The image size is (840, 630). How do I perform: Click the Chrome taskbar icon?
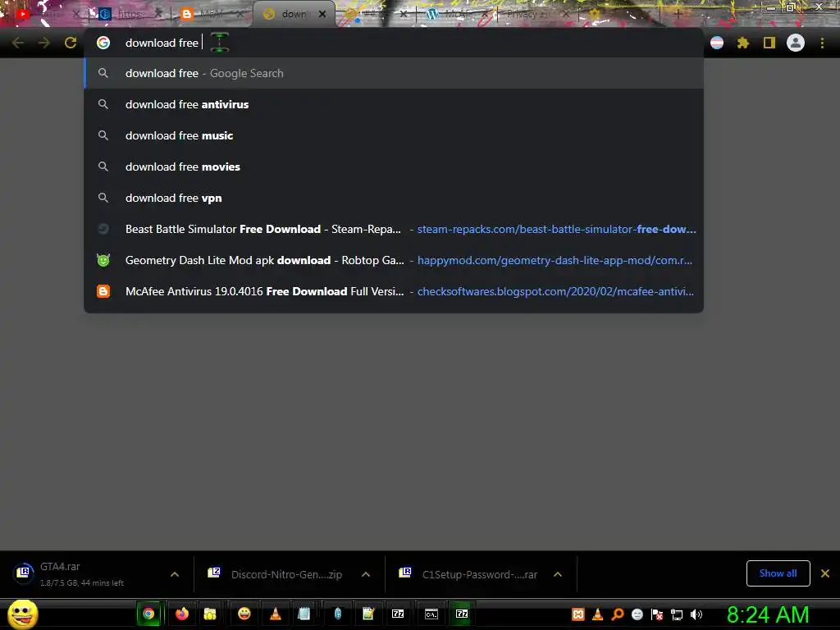click(148, 614)
